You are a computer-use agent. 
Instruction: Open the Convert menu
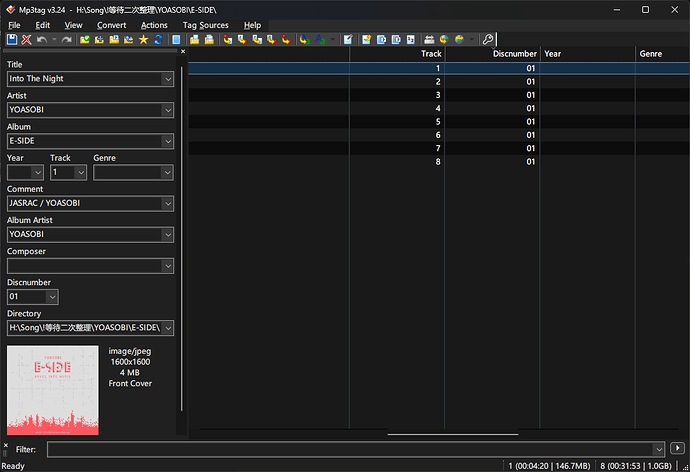point(111,25)
